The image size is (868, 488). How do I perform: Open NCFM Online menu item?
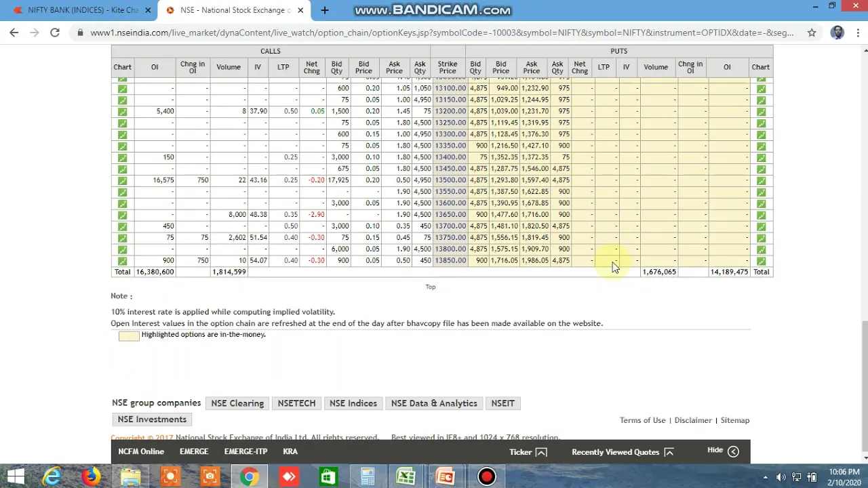pos(141,451)
